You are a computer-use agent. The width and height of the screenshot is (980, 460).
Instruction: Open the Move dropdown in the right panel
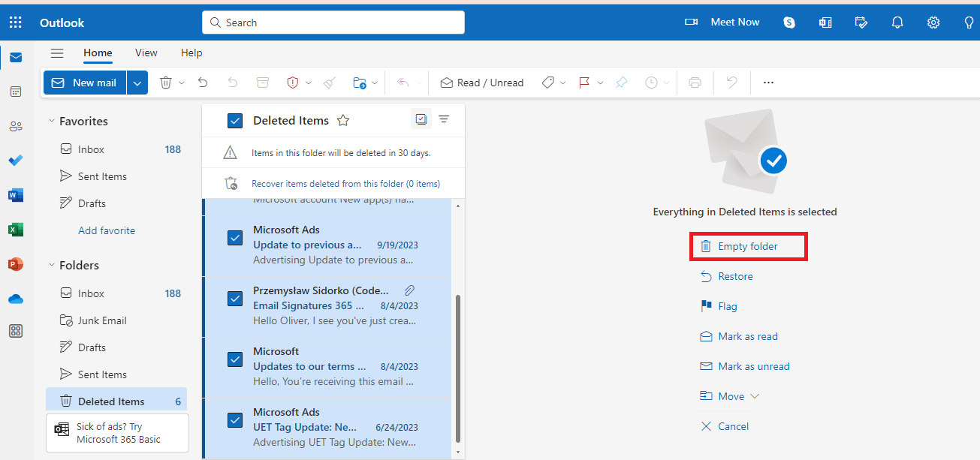753,395
